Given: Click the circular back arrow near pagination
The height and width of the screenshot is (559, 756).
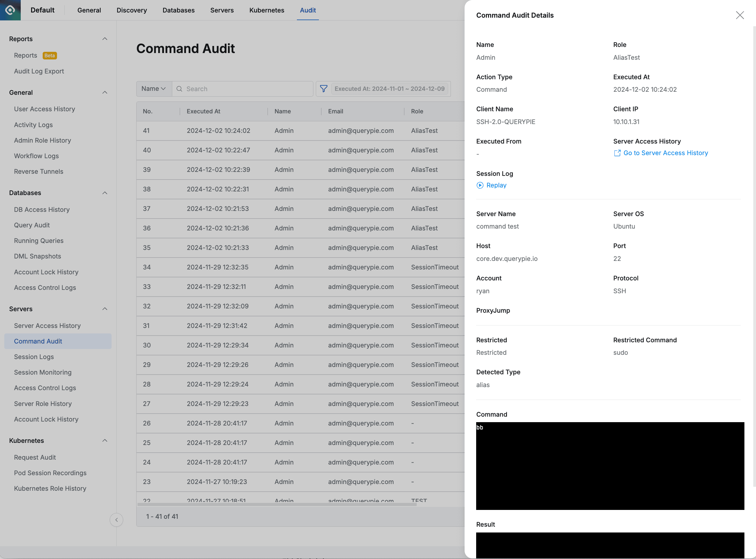Looking at the screenshot, I should pyautogui.click(x=116, y=520).
